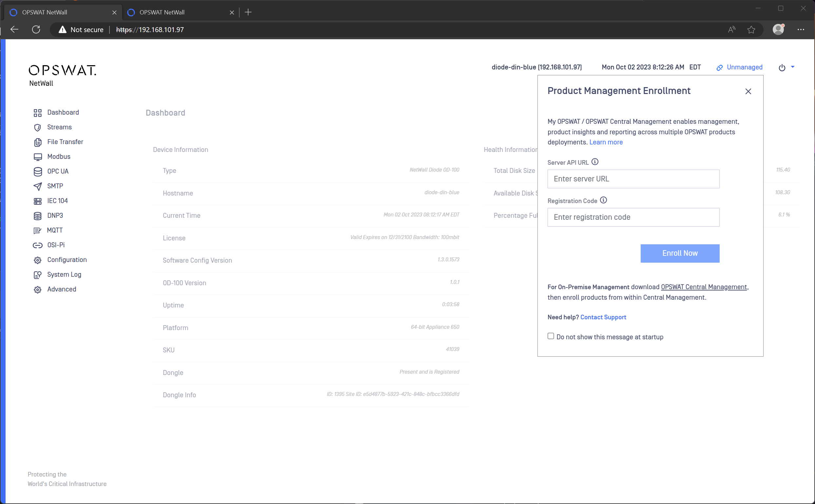Select Platform value 64-bit Appliance 650
Viewport: 815px width, 504px height.
435,327
